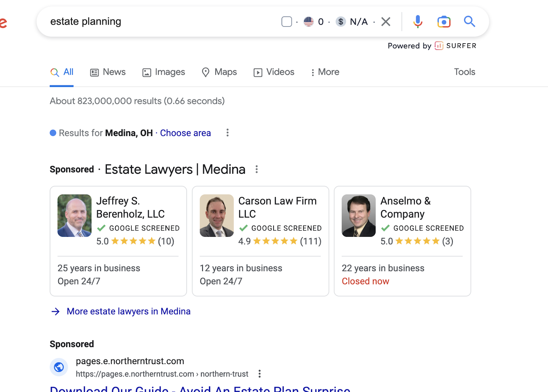Image resolution: width=548 pixels, height=392 pixels.
Task: Open Google Lens camera search
Action: 444,22
